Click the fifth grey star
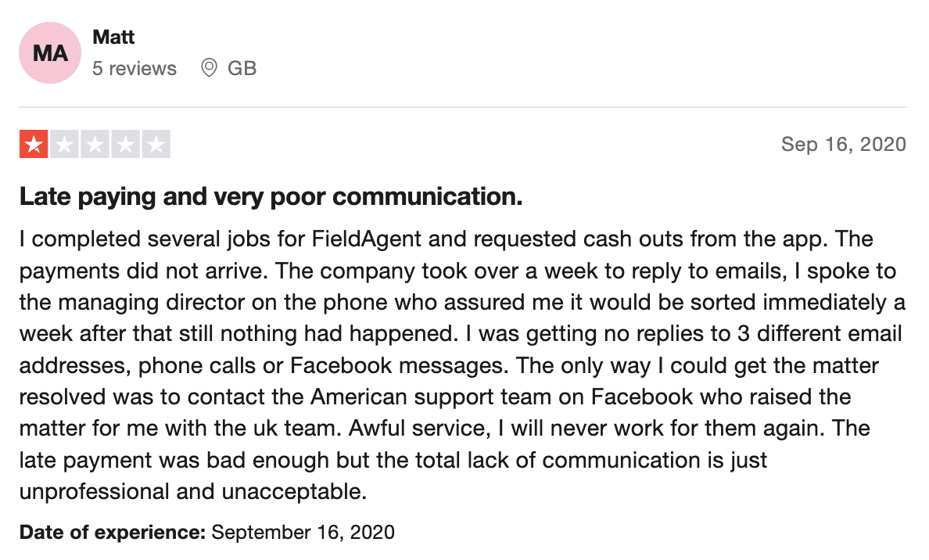 [156, 144]
